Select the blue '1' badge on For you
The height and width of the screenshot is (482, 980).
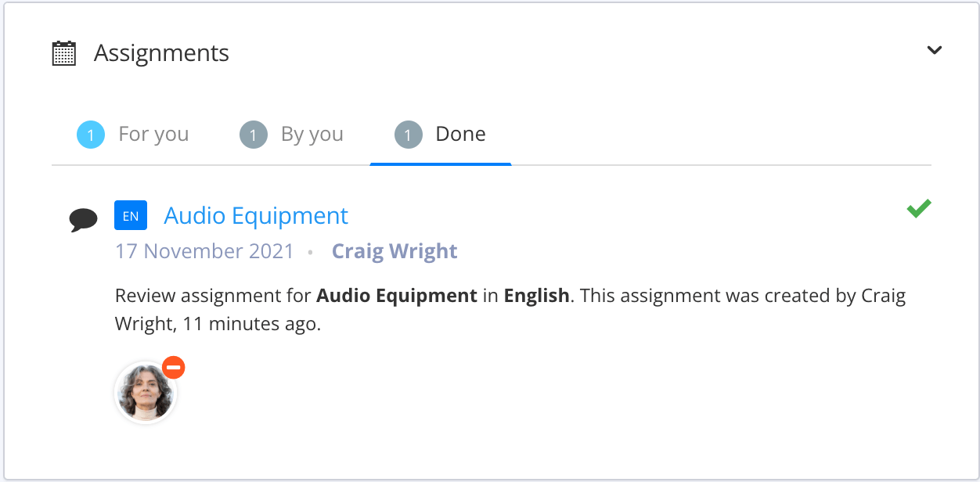click(x=91, y=135)
